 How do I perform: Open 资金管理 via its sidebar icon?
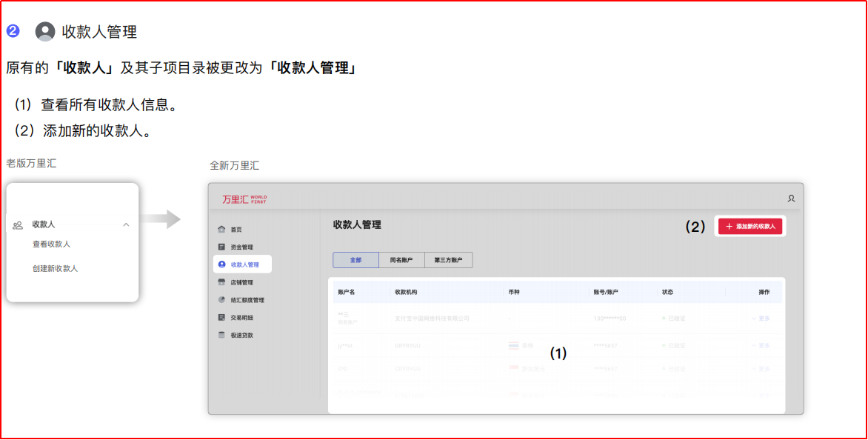click(x=221, y=246)
